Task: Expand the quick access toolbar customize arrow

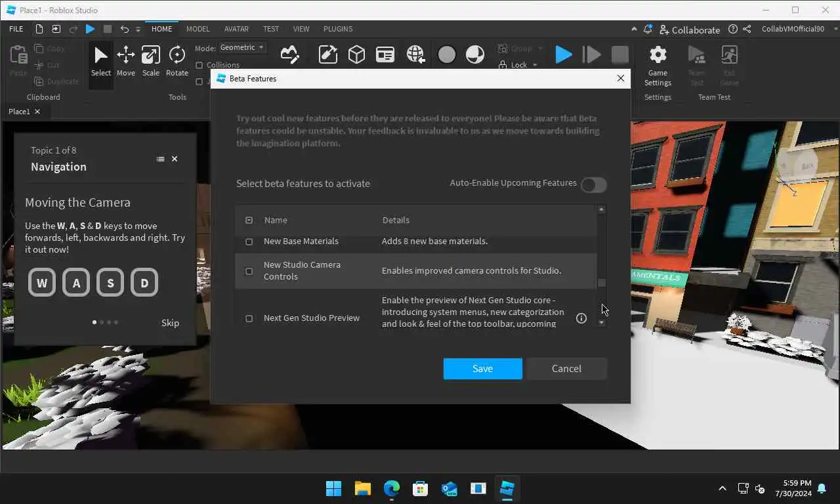Action: click(x=138, y=30)
